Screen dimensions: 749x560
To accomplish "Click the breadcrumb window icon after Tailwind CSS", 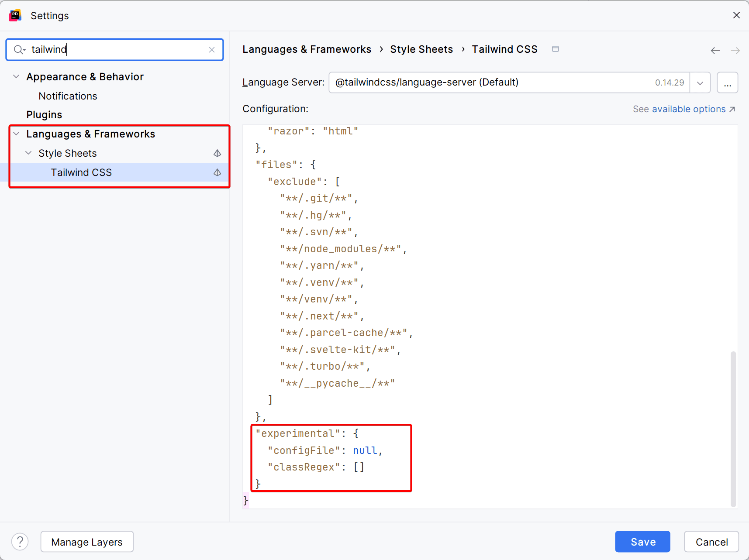I will tap(556, 49).
